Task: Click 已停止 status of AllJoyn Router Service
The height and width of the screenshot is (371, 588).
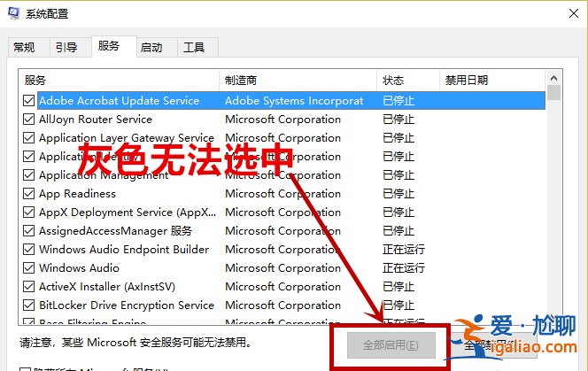Action: coord(398,120)
